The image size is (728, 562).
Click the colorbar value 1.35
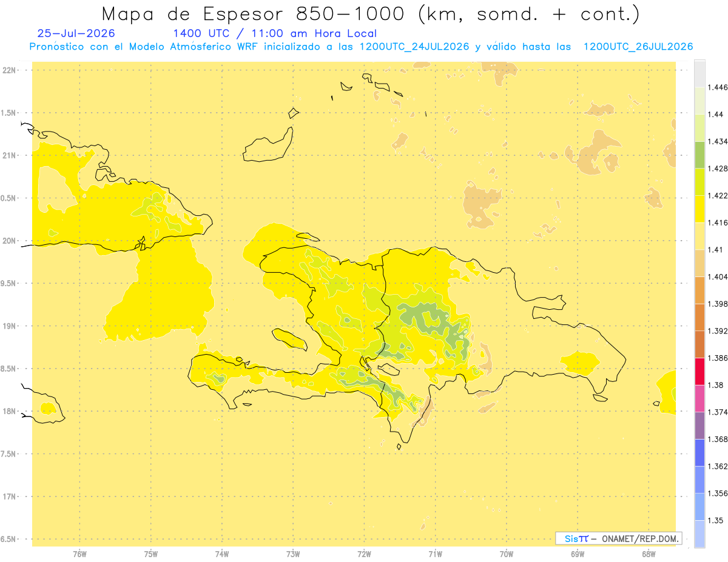coord(715,520)
